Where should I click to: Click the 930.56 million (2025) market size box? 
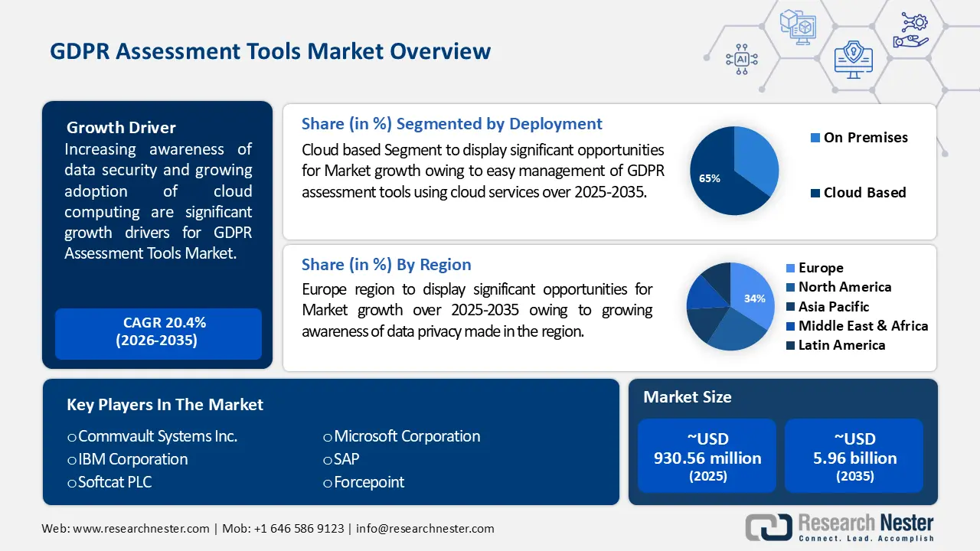707,455
